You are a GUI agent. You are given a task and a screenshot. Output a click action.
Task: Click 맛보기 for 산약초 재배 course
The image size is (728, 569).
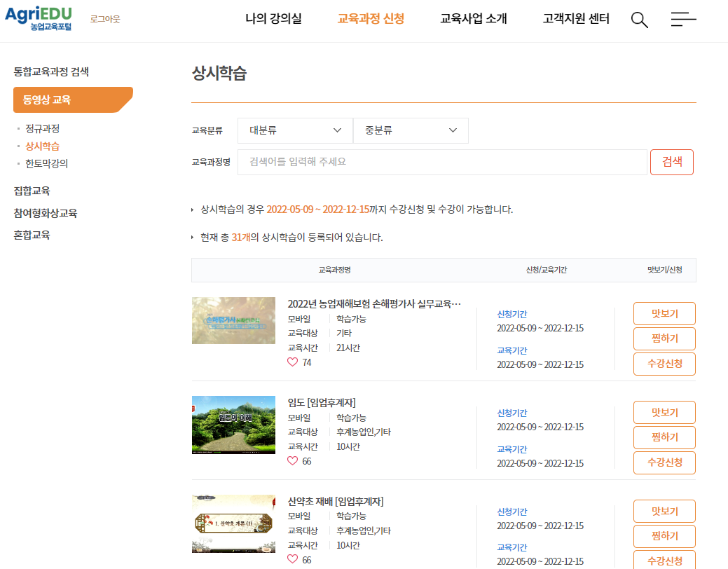point(664,512)
